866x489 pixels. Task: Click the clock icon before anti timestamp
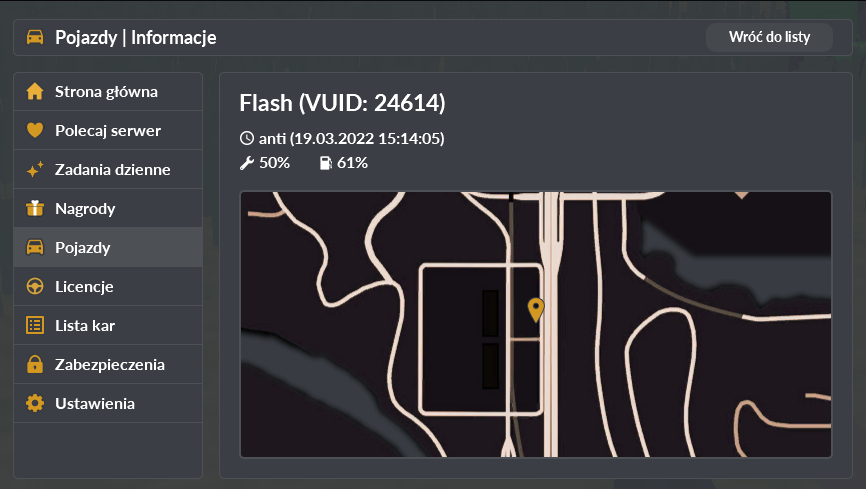(247, 138)
